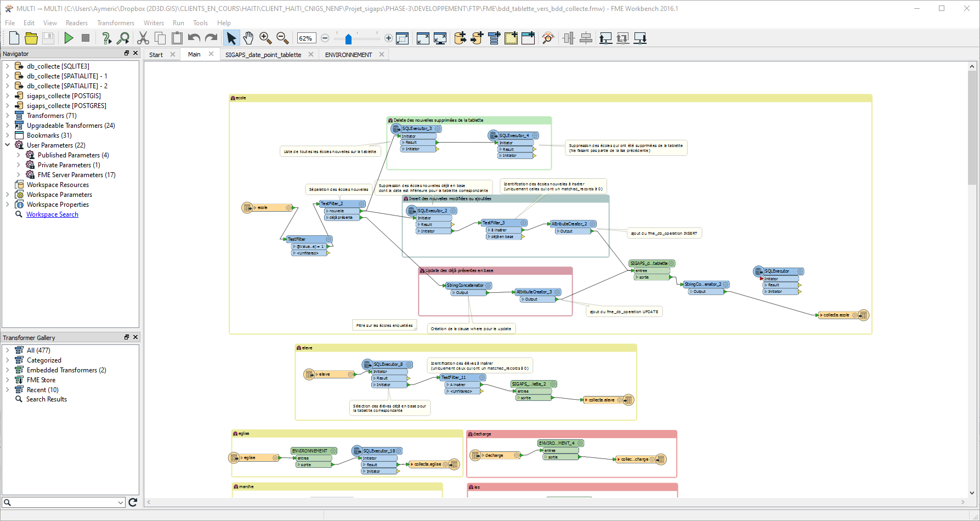Activate the pan hand tool

(248, 38)
